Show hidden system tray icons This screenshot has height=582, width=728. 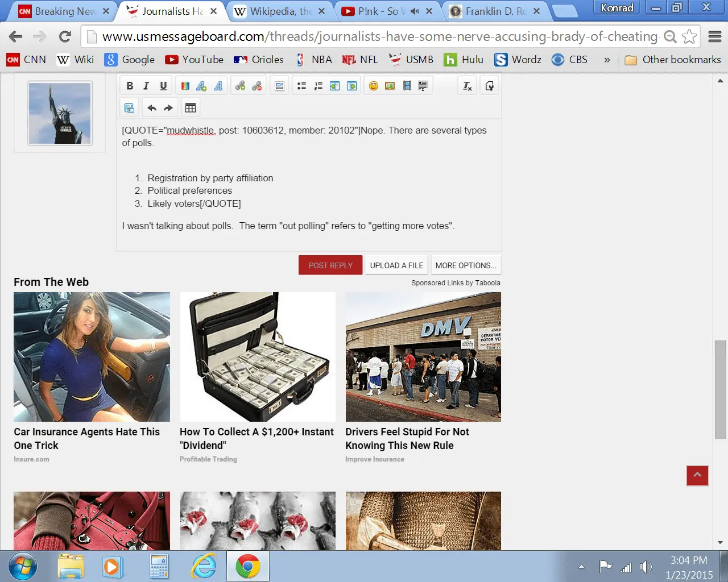(581, 567)
